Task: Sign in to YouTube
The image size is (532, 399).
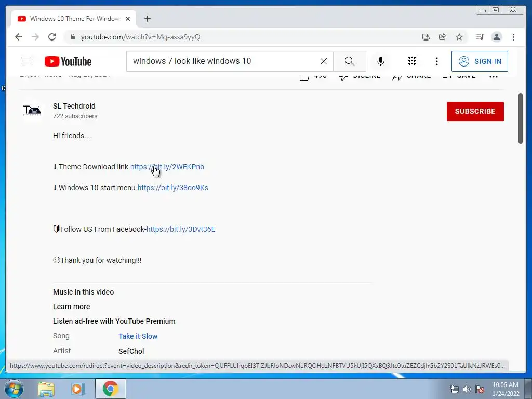Action: pyautogui.click(x=480, y=61)
